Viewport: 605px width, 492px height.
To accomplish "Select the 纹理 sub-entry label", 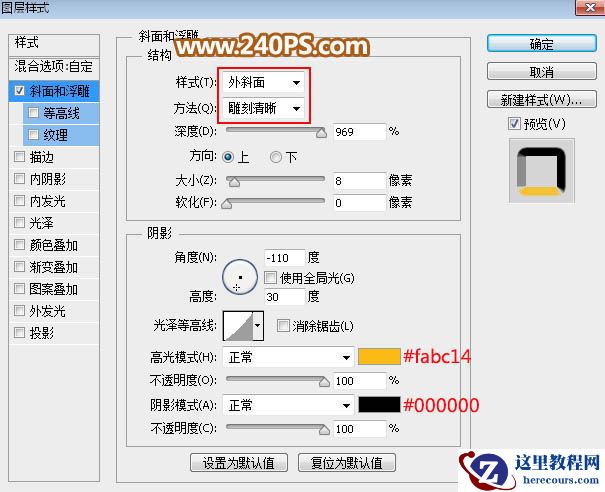I will (x=56, y=135).
